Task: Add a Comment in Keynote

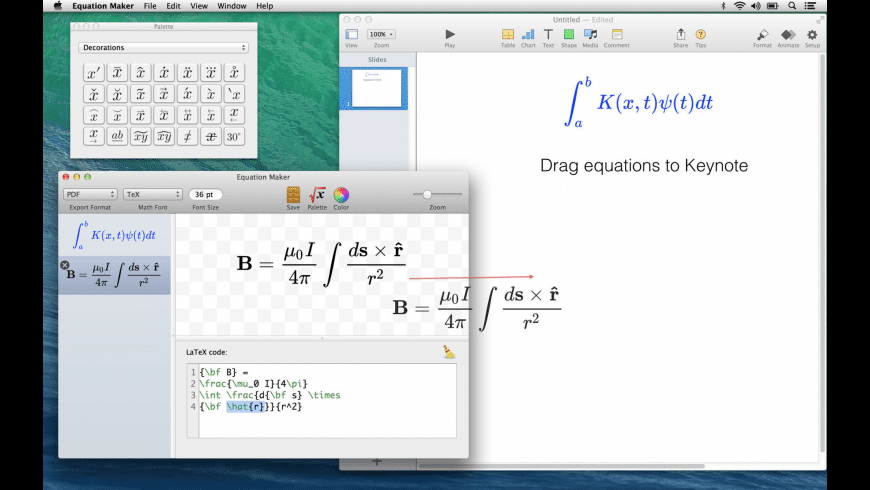Action: tap(617, 34)
